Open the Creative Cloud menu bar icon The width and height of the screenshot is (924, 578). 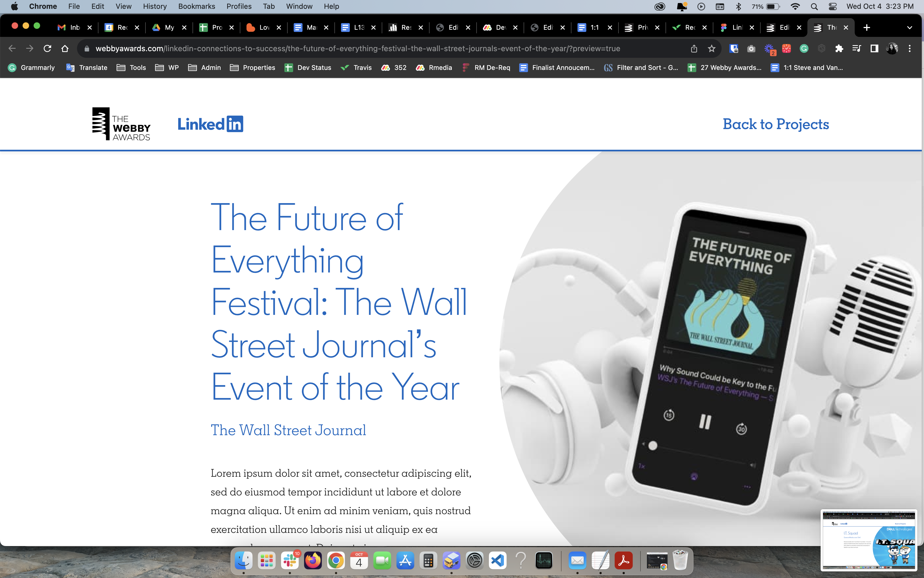[x=660, y=7]
